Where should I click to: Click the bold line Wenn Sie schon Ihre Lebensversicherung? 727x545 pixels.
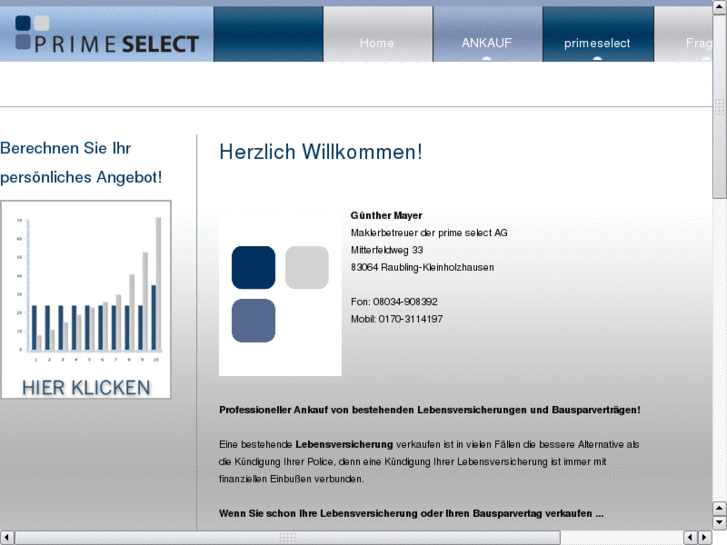click(x=411, y=513)
